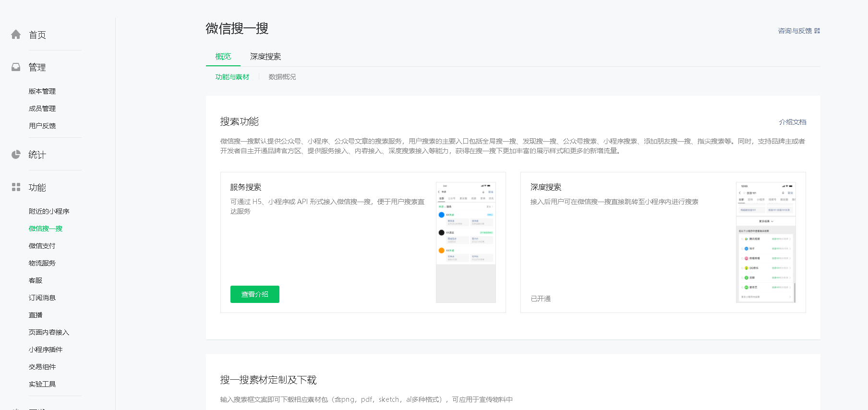Select 功能 section heading
This screenshot has height=410, width=868.
tap(37, 188)
